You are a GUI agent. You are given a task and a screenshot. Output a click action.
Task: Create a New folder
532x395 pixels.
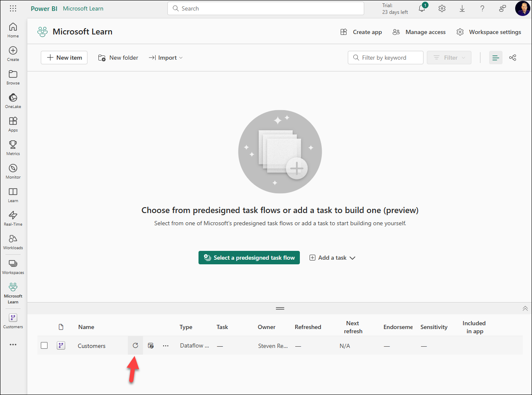(x=118, y=58)
